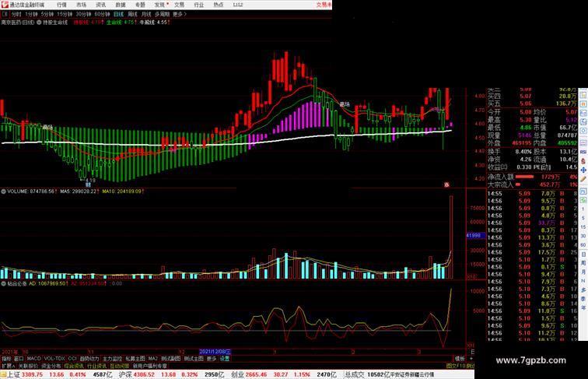Click the 4.19 low price label on chart
Image resolution: width=588 pixels, height=379 pixels.
click(90, 181)
